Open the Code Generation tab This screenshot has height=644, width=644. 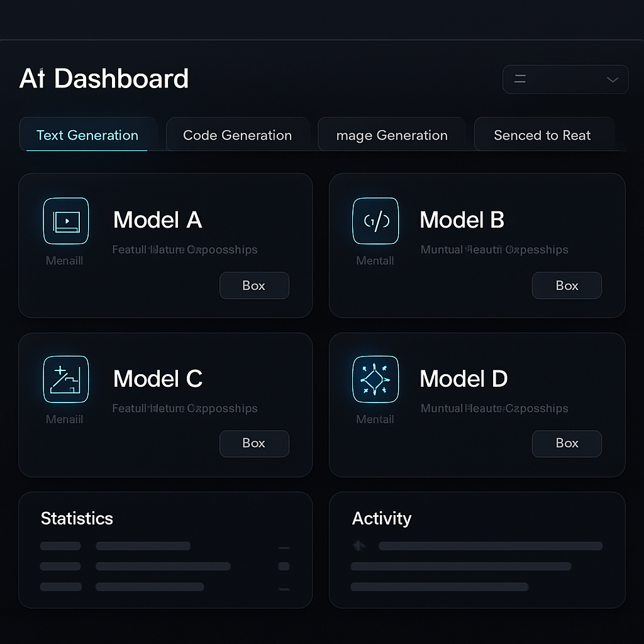(x=237, y=135)
